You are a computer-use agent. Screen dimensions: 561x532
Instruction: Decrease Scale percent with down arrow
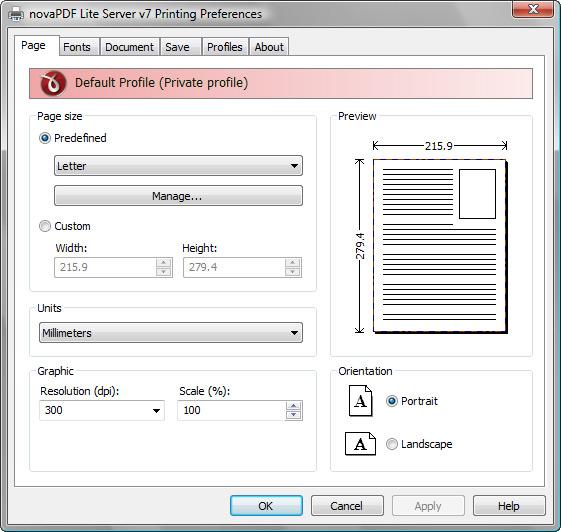(x=293, y=415)
